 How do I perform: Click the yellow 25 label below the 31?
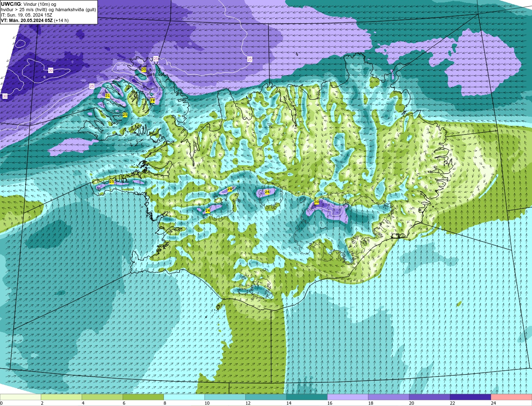click(x=125, y=115)
